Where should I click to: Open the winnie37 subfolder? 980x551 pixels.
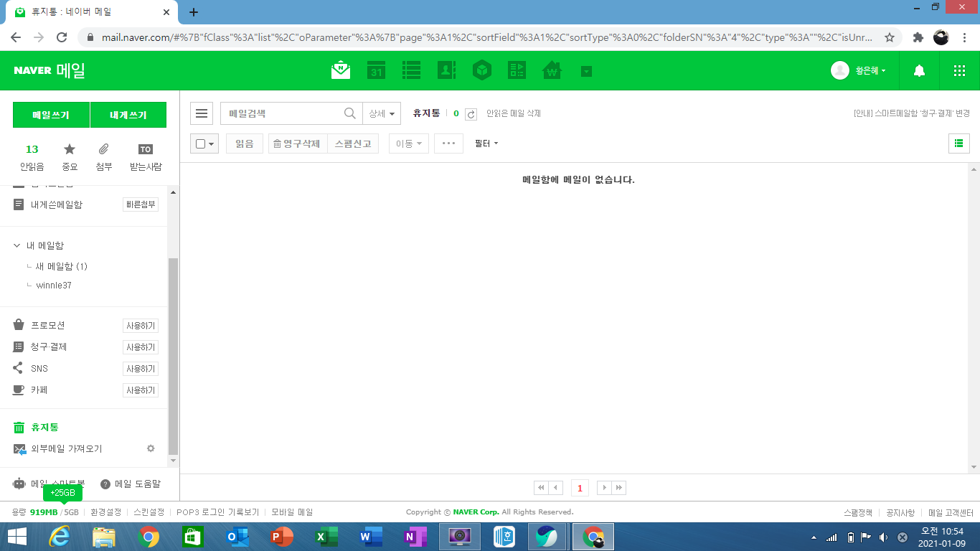[x=54, y=285]
